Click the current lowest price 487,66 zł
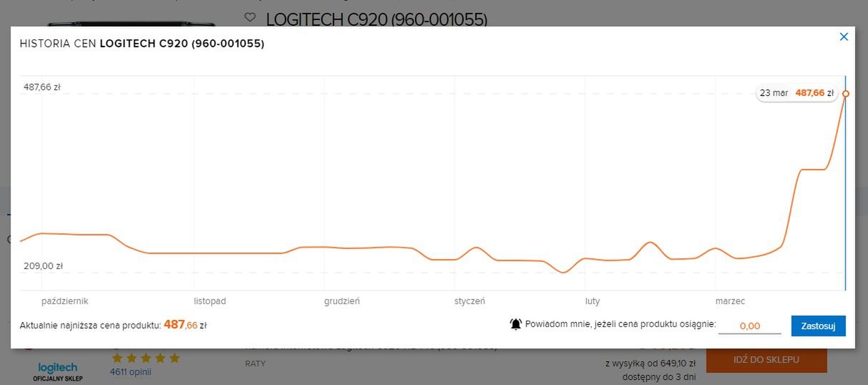 185,325
